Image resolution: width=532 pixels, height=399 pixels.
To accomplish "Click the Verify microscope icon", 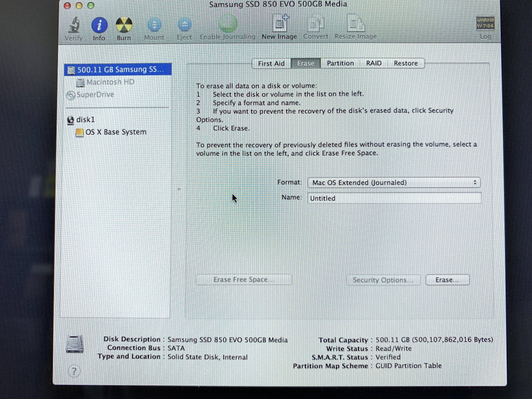I will click(74, 25).
